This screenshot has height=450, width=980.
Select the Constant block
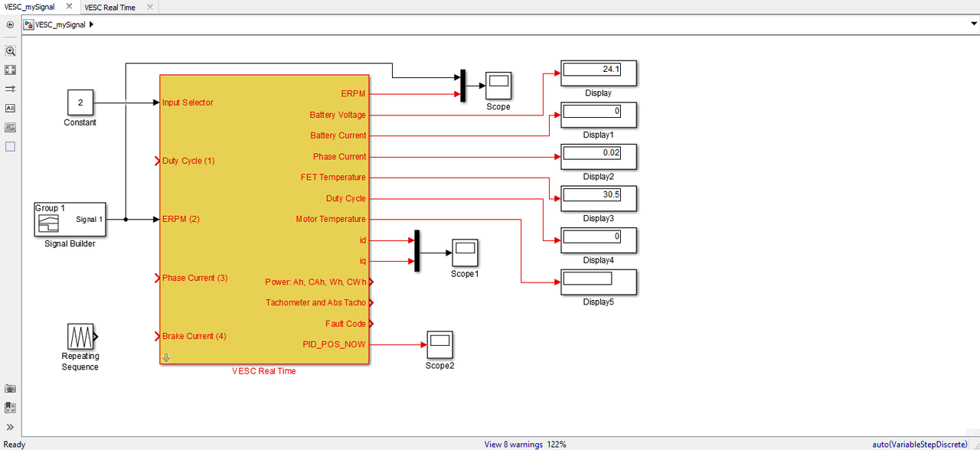click(x=80, y=103)
